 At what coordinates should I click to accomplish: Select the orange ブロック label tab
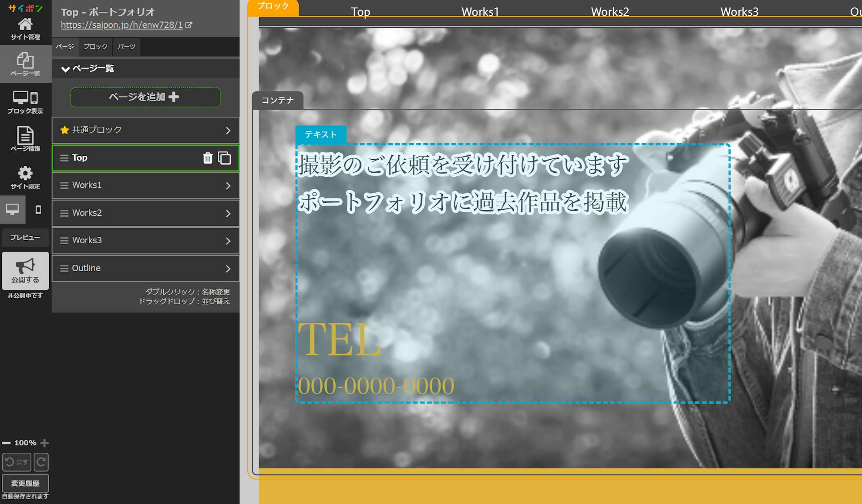click(273, 7)
